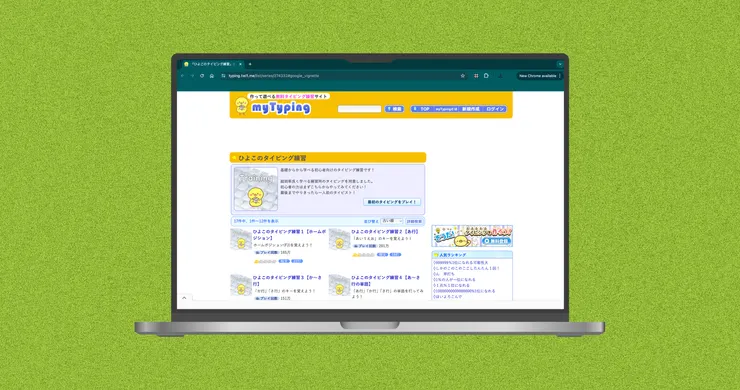Open the 並び替え sort order dropdown
740x390 pixels.
click(x=392, y=221)
